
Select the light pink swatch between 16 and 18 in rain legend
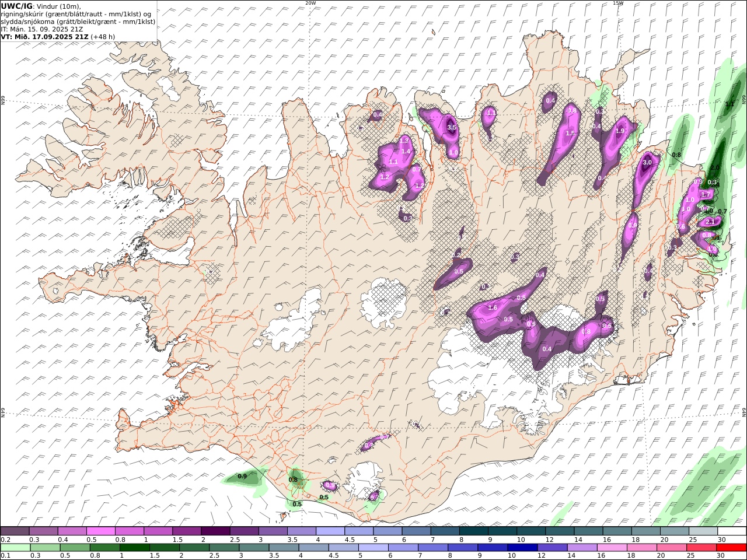(x=612, y=548)
